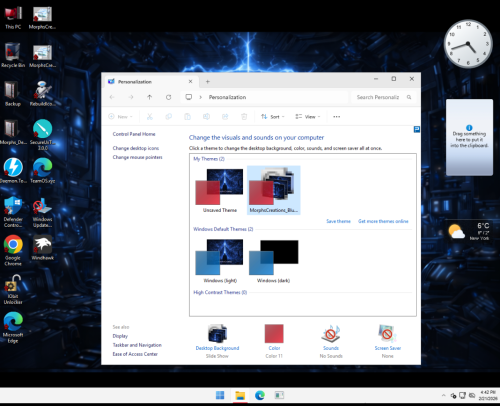Click the Cut toolbar icon
500x406 pixels.
point(150,117)
